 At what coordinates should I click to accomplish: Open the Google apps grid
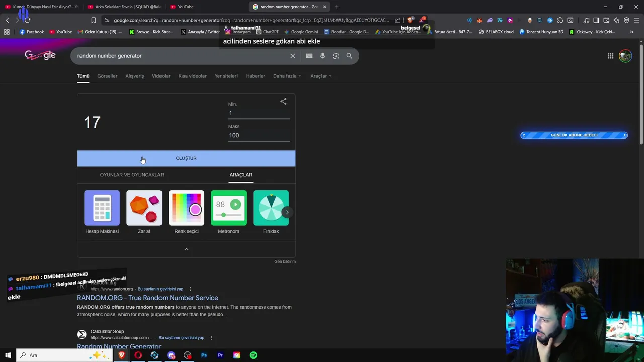point(610,56)
